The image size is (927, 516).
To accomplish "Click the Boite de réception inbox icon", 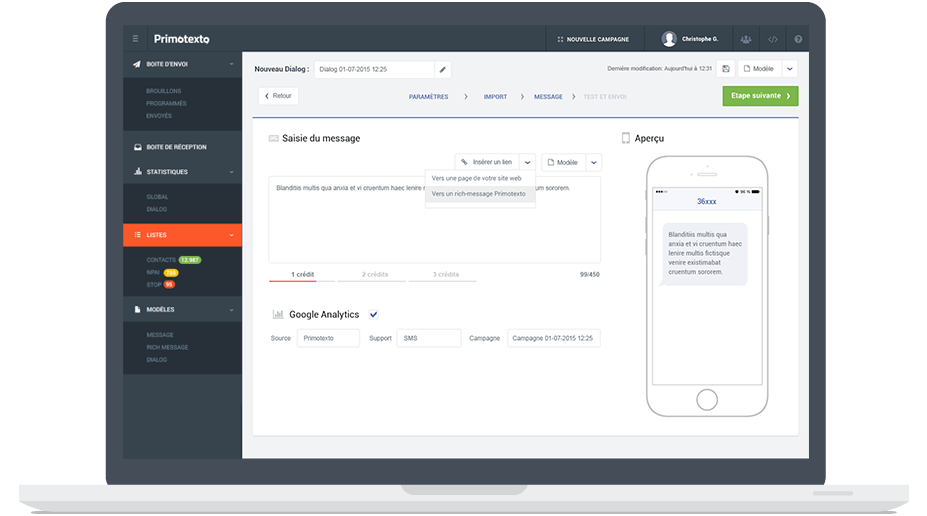I will click(x=138, y=147).
